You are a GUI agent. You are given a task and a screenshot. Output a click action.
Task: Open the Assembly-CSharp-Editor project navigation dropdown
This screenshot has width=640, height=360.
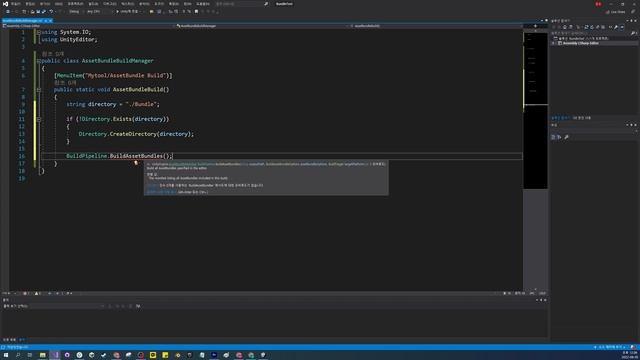[88, 26]
